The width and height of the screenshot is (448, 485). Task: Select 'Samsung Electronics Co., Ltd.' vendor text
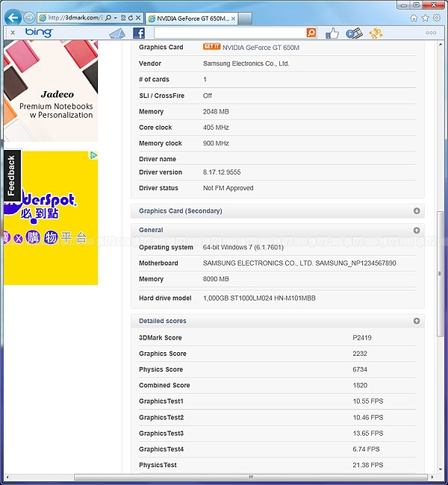[x=246, y=63]
